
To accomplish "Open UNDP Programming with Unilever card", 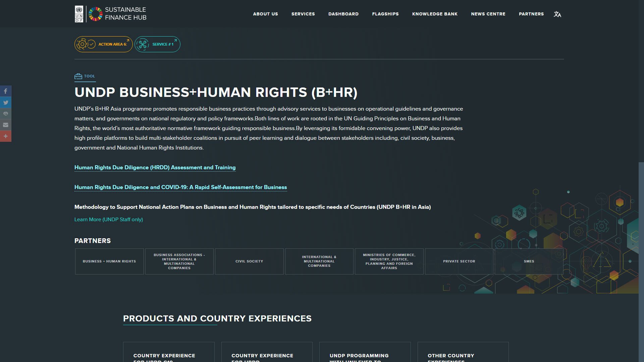I will click(x=365, y=352).
